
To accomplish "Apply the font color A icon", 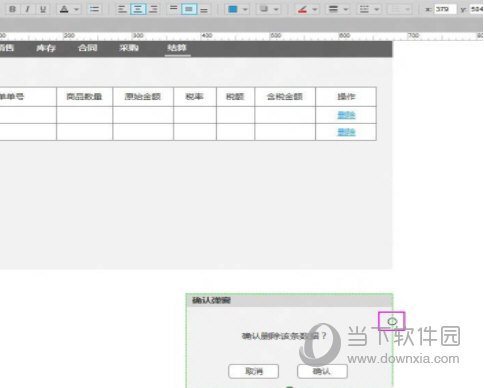I will pyautogui.click(x=64, y=9).
